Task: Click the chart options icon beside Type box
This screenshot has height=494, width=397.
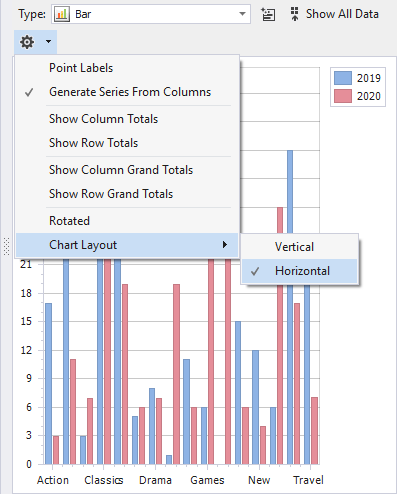Action: tap(268, 14)
